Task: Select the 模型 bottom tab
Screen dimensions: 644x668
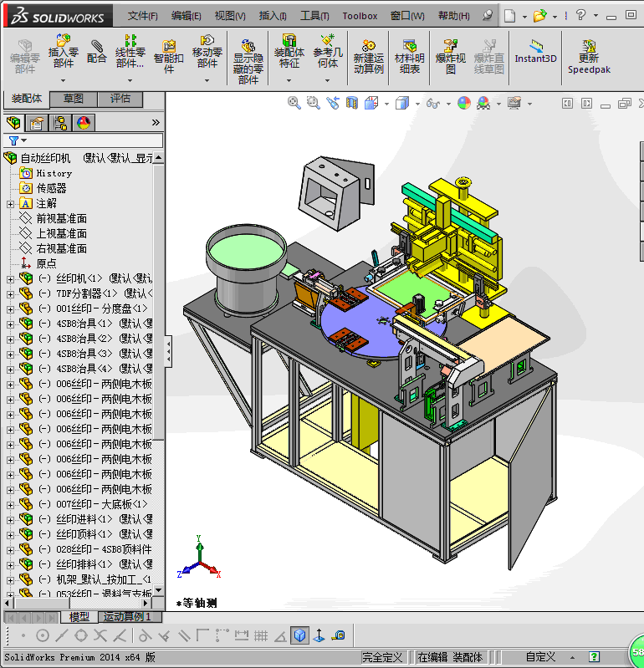Action: [x=79, y=616]
